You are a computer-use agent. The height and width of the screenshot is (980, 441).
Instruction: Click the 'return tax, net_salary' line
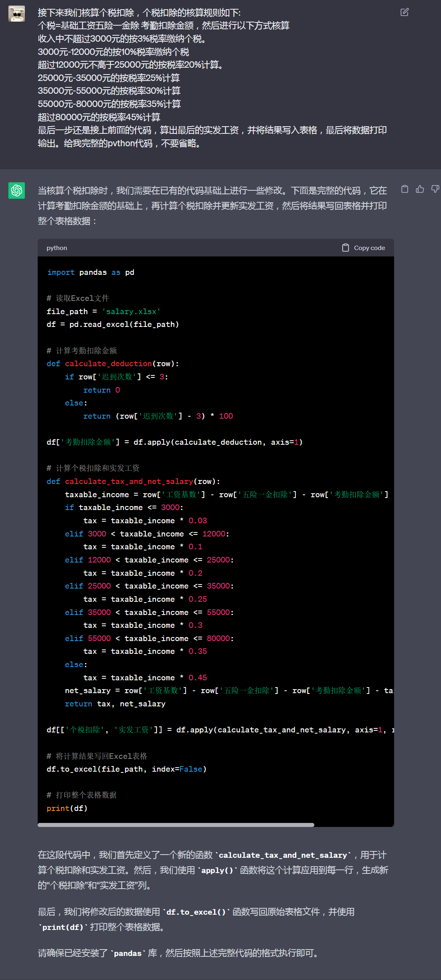pos(115,704)
